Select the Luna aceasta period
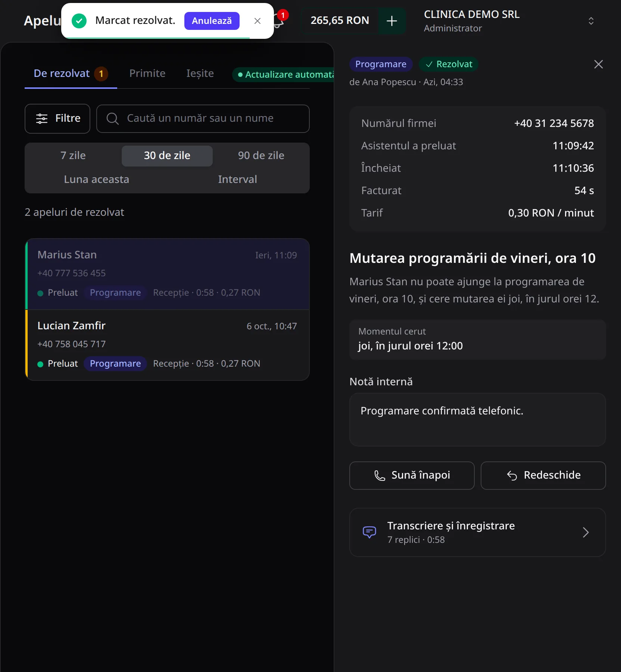The image size is (621, 672). tap(97, 179)
